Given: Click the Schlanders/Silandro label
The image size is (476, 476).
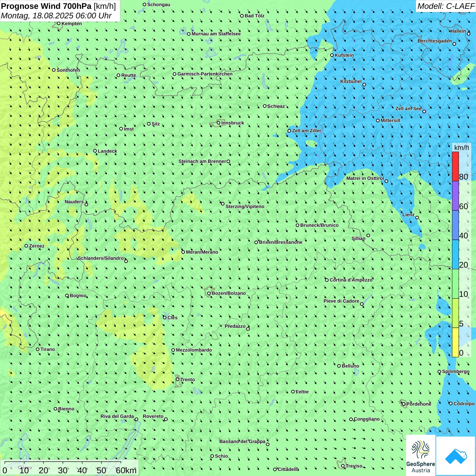Looking at the screenshot, I should tap(101, 258).
